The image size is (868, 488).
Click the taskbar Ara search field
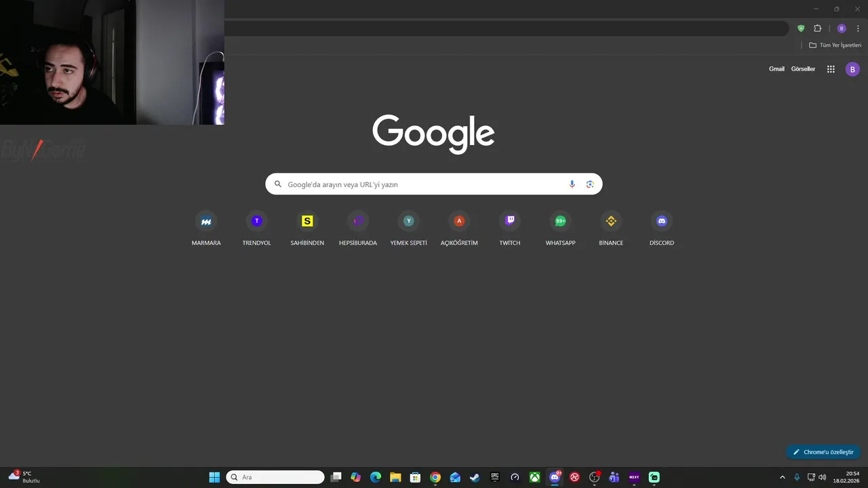pos(275,477)
